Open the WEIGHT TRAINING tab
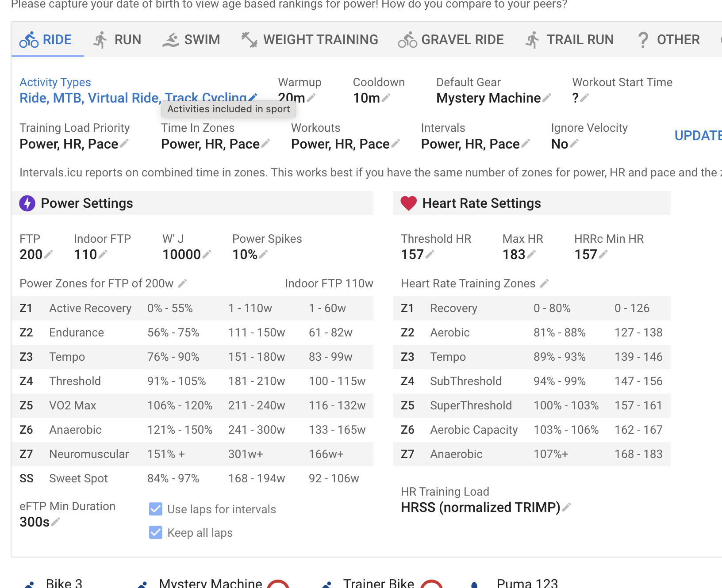The height and width of the screenshot is (588, 722). [x=309, y=40]
